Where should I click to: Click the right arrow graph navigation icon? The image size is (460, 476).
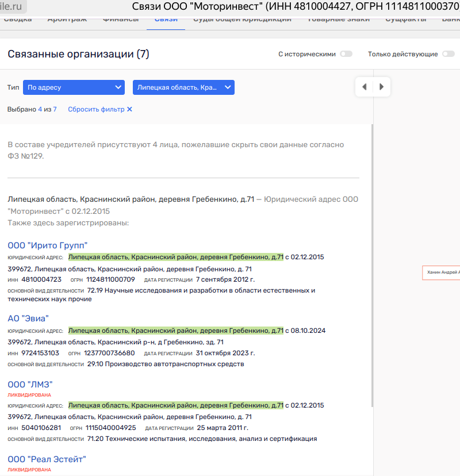point(381,86)
